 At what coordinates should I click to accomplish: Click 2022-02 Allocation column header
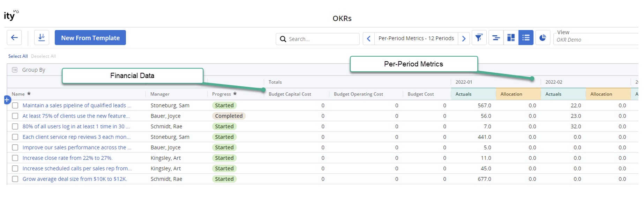[x=608, y=94]
